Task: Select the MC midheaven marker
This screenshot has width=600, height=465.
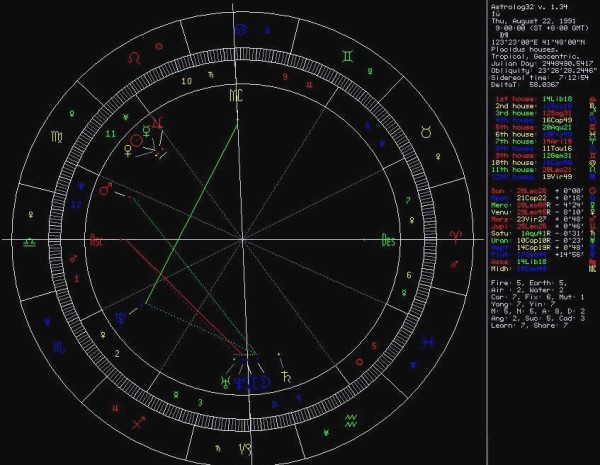Action: click(236, 96)
